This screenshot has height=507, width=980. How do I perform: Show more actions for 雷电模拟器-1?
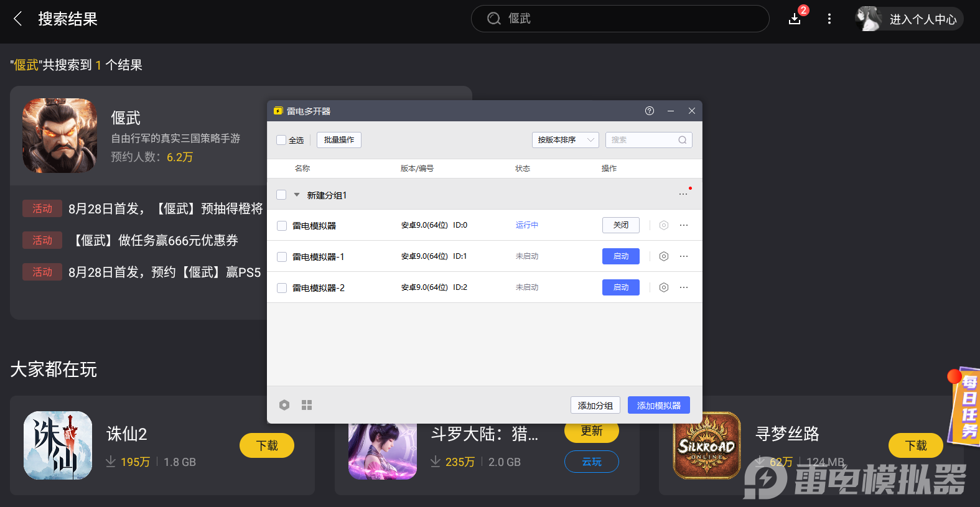click(684, 256)
